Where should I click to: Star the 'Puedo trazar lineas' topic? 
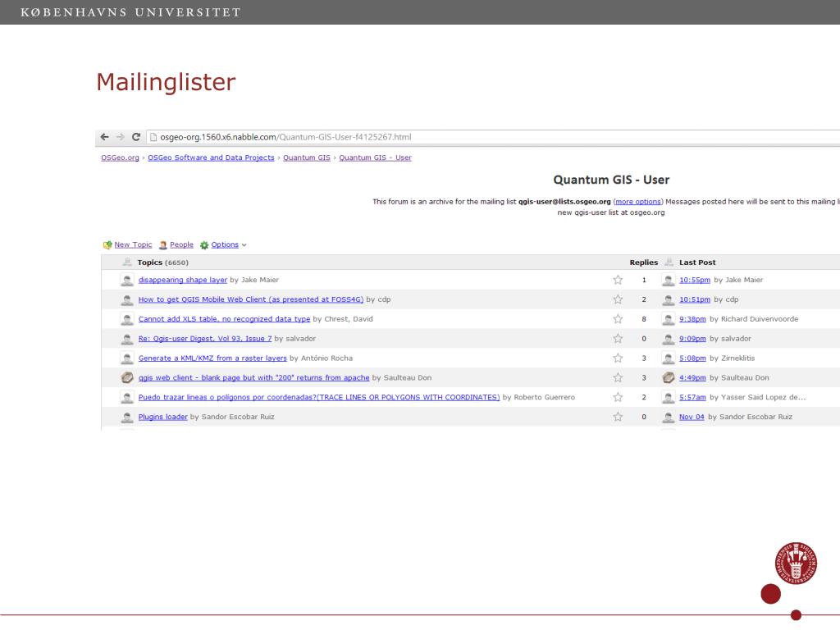[618, 397]
